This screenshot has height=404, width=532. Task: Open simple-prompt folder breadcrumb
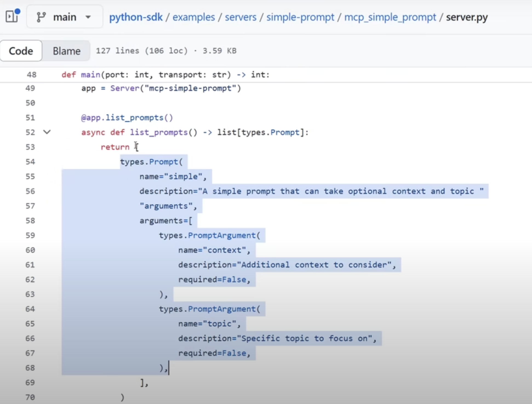click(300, 17)
